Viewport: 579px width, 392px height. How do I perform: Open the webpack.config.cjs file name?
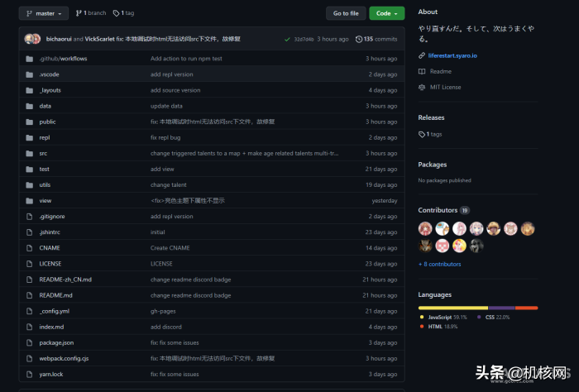(x=64, y=359)
